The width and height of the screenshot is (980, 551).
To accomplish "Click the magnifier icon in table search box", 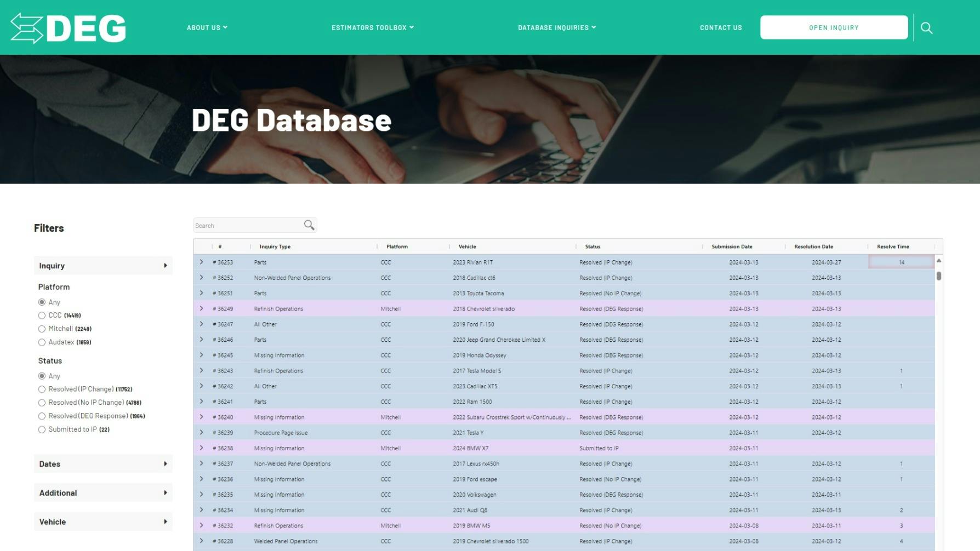I will click(309, 225).
